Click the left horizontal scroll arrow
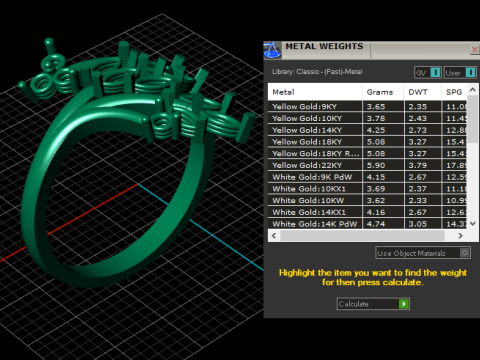The height and width of the screenshot is (360, 480). tap(274, 236)
